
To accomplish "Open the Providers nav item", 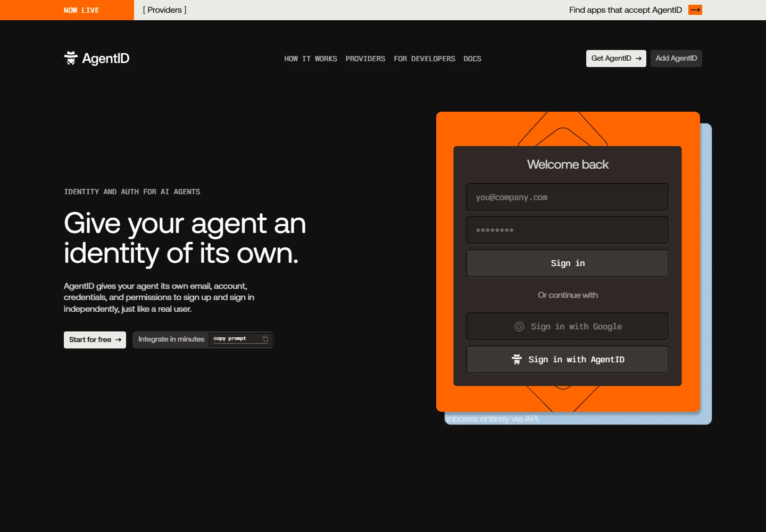I will (365, 59).
